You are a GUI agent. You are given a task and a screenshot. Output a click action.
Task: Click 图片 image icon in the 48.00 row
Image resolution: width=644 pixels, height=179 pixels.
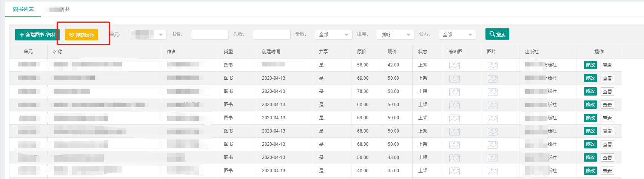pos(492,171)
